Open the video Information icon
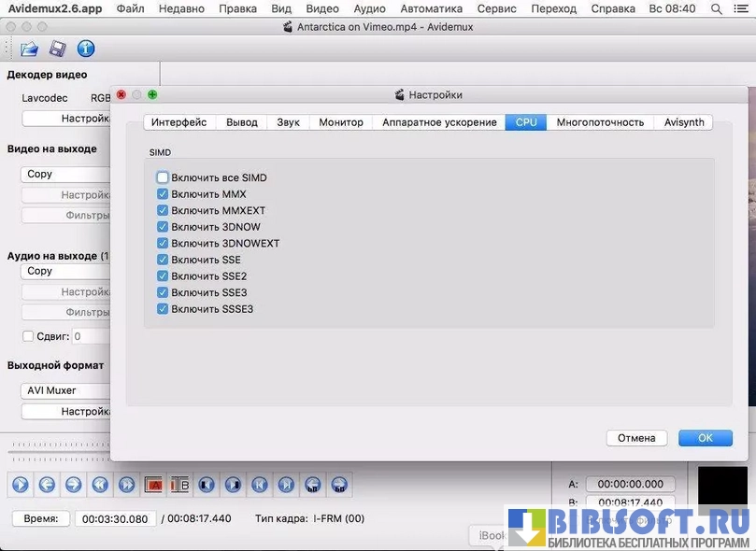 85,49
